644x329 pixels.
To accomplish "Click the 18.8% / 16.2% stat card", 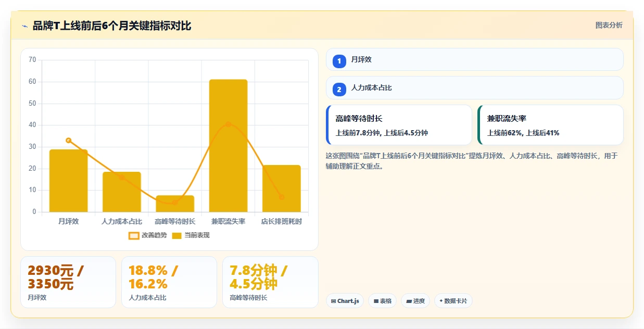I will click(169, 282).
